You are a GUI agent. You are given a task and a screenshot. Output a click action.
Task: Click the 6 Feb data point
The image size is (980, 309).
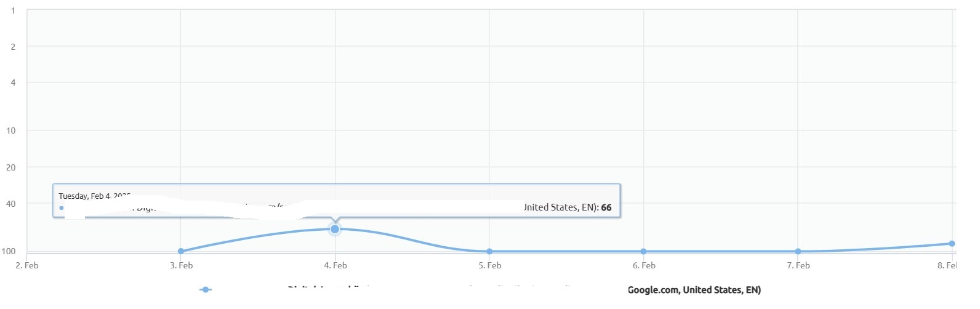click(x=643, y=251)
